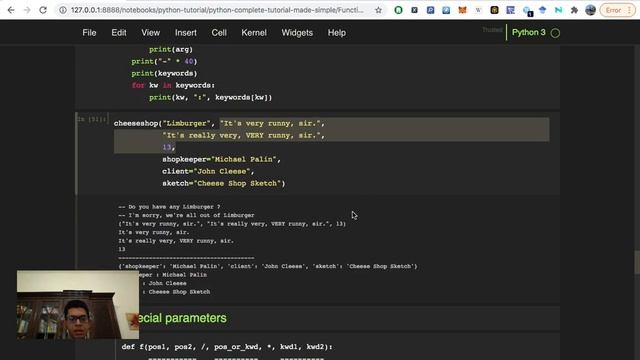Click the sketch="Cheese Shop Sketch" line
The height and width of the screenshot is (360, 640).
[x=224, y=183]
